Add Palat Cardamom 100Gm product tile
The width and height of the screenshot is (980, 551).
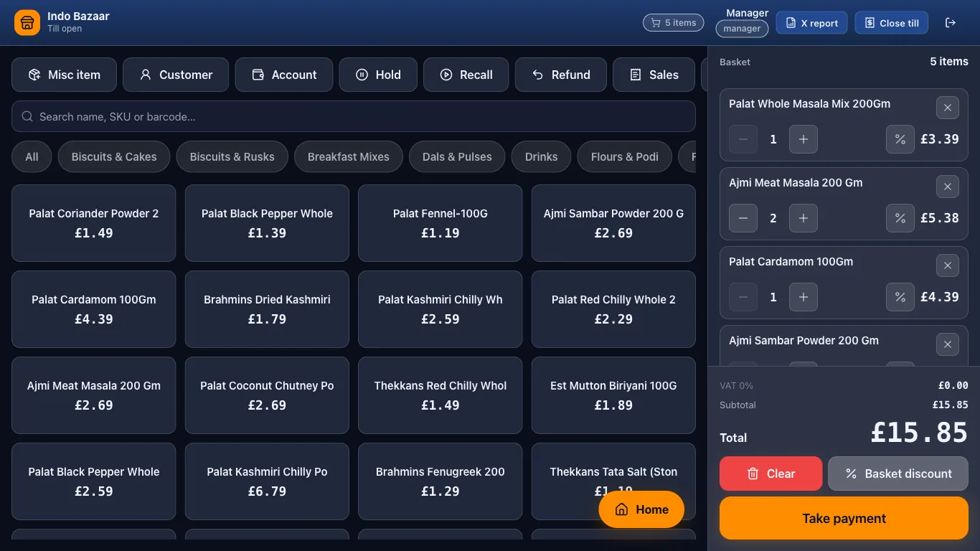[94, 309]
